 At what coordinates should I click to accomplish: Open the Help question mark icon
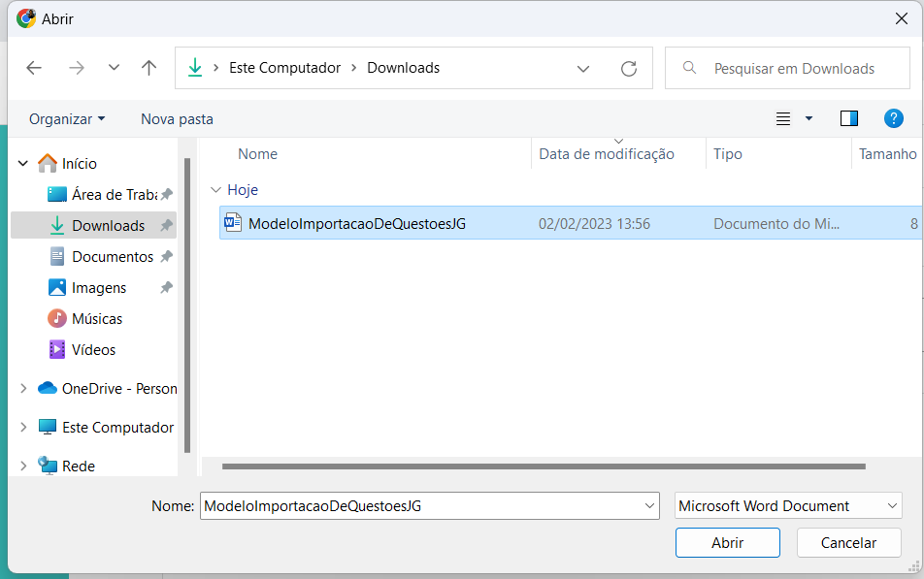click(x=894, y=118)
